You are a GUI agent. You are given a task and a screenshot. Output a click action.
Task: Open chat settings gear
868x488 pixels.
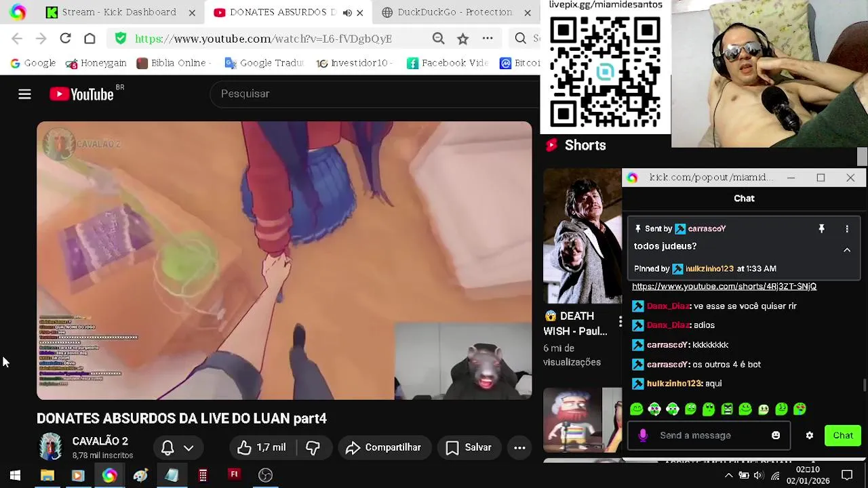pyautogui.click(x=810, y=436)
